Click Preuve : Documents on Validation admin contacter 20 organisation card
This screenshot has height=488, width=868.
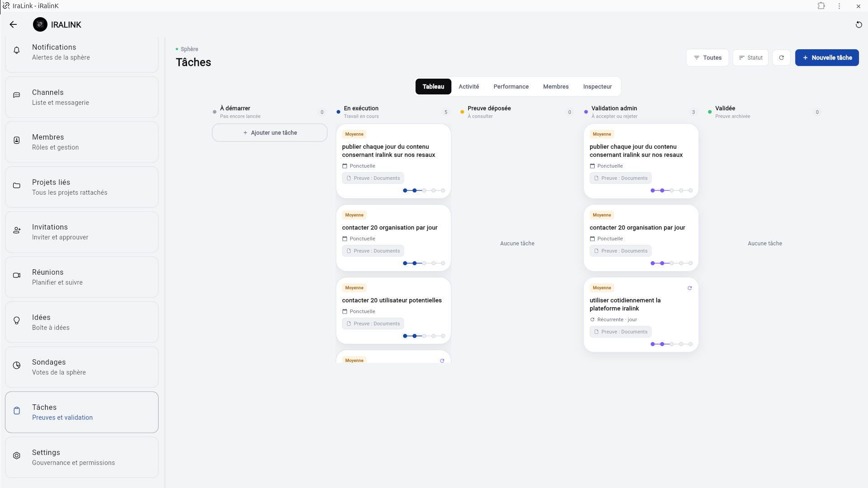click(620, 251)
